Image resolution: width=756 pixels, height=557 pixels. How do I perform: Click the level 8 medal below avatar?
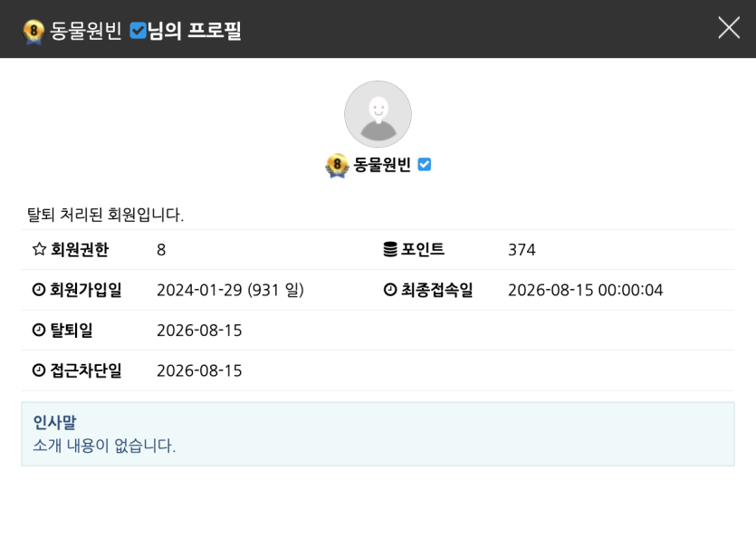pos(337,166)
